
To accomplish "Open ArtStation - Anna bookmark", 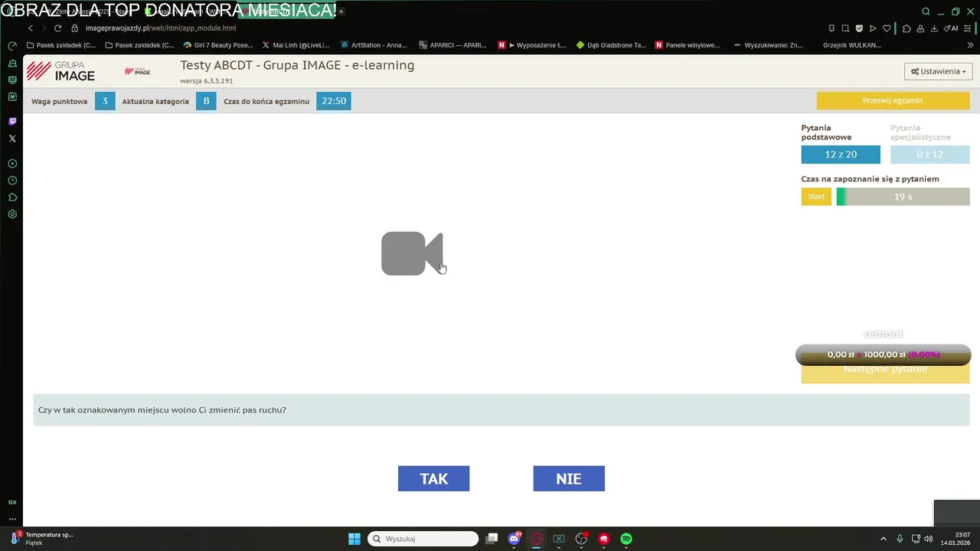I will tap(374, 45).
